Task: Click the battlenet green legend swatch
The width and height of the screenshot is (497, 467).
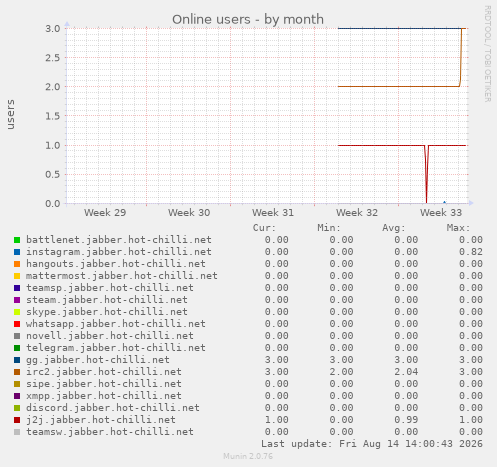Action: coord(17,240)
